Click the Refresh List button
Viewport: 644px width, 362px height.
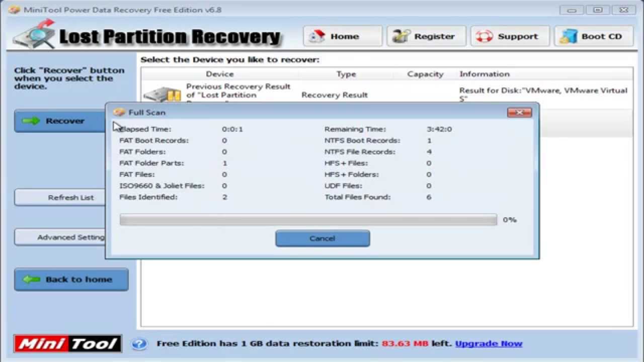[x=60, y=198]
